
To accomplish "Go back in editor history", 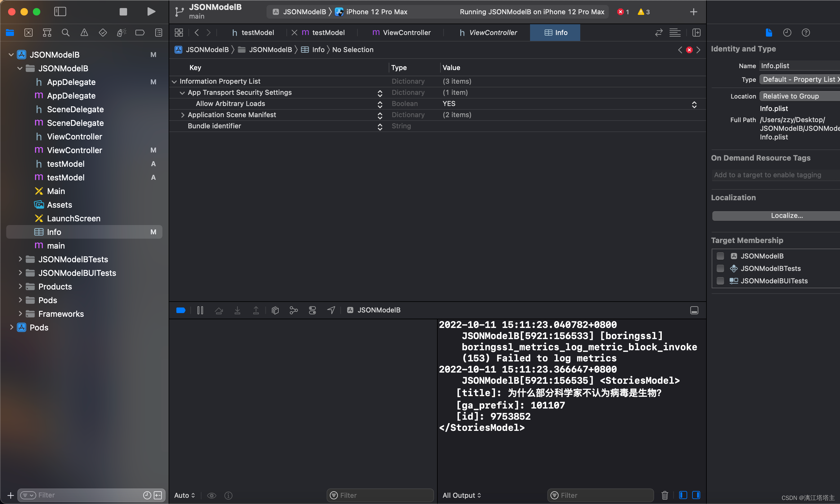I will point(197,33).
